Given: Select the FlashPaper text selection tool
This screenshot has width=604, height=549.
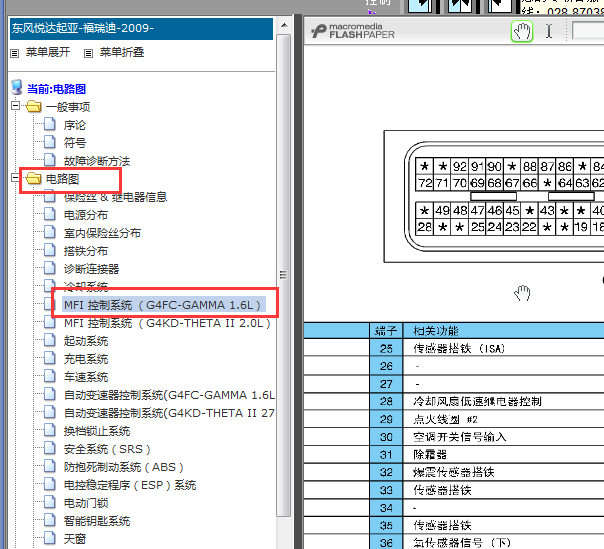Looking at the screenshot, I should coord(549,31).
